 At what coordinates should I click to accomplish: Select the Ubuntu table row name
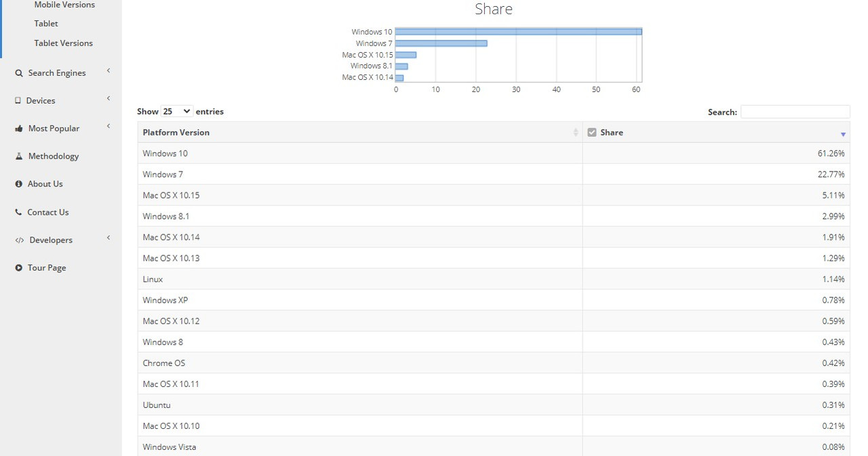pyautogui.click(x=157, y=406)
